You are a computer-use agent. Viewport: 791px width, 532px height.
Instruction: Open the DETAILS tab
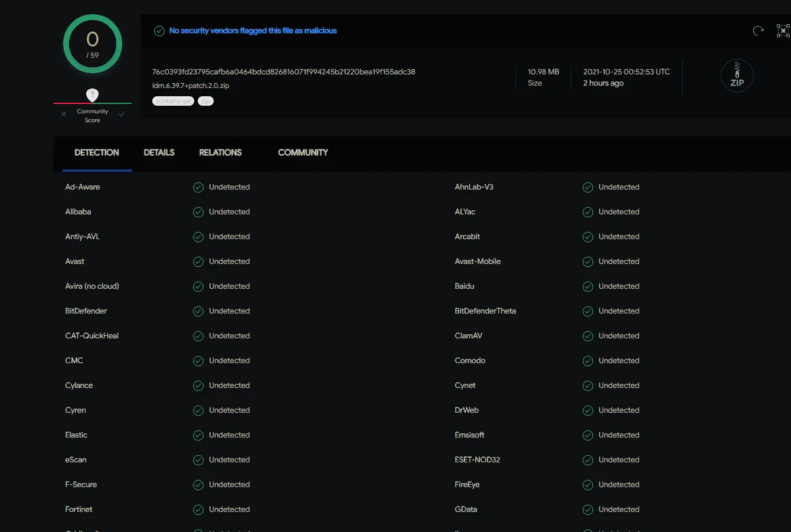(159, 152)
